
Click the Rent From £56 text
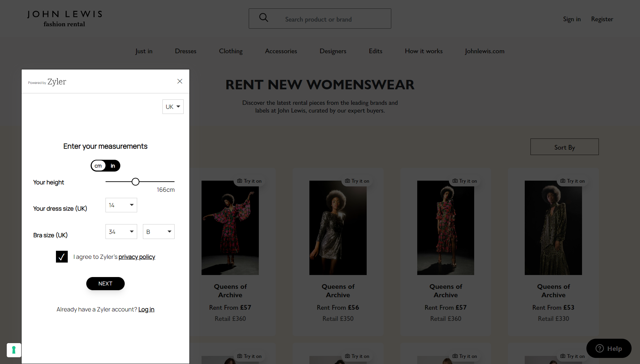338,308
